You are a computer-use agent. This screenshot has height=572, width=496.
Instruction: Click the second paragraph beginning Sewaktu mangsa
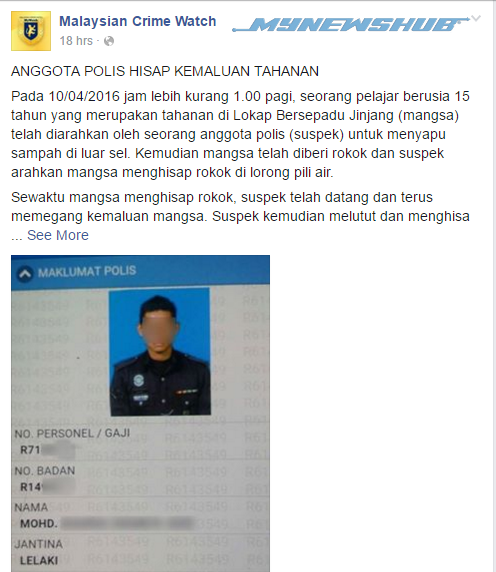click(x=240, y=206)
